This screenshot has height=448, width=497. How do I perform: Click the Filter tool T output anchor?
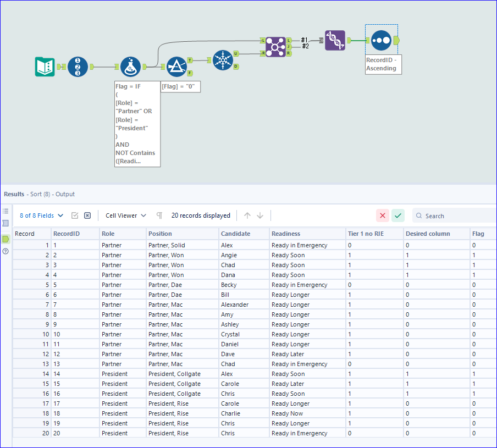190,60
